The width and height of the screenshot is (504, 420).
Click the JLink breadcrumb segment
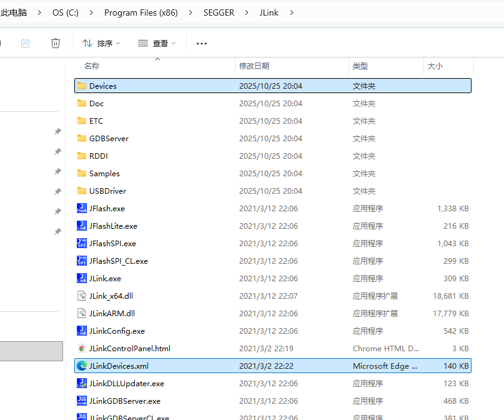(269, 12)
